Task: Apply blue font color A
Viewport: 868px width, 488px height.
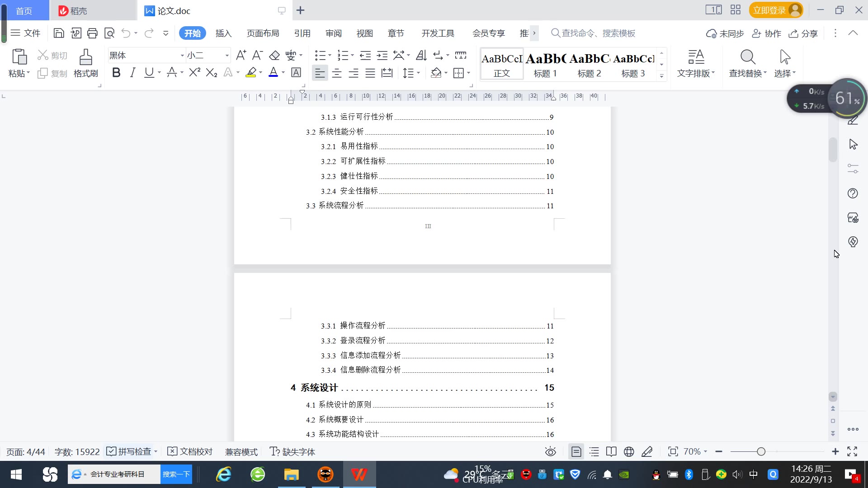Action: [x=273, y=72]
